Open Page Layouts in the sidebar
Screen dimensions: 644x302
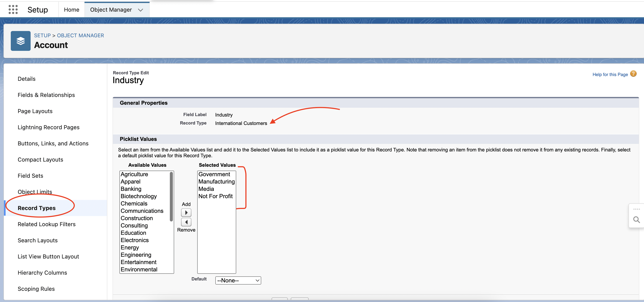[x=35, y=111]
